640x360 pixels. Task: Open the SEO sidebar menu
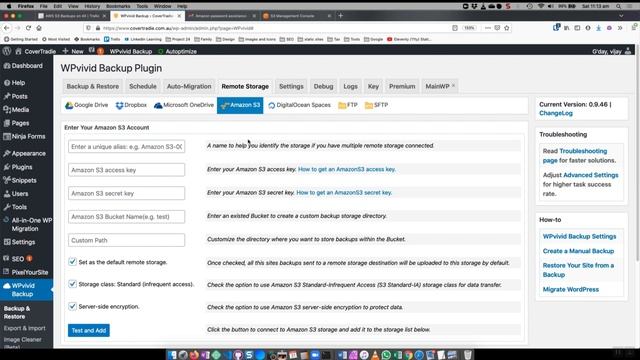tap(18, 259)
